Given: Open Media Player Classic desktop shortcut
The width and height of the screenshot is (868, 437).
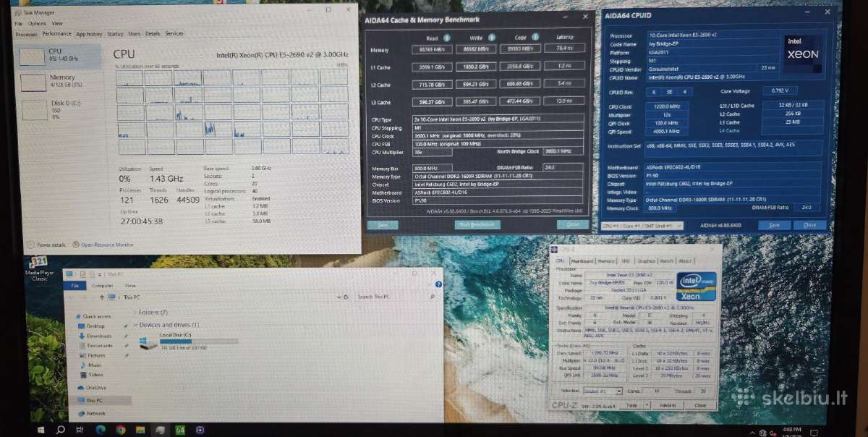Looking at the screenshot, I should [39, 268].
